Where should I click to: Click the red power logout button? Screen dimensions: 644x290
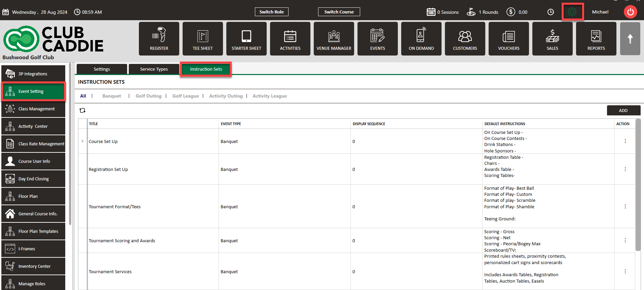(630, 12)
